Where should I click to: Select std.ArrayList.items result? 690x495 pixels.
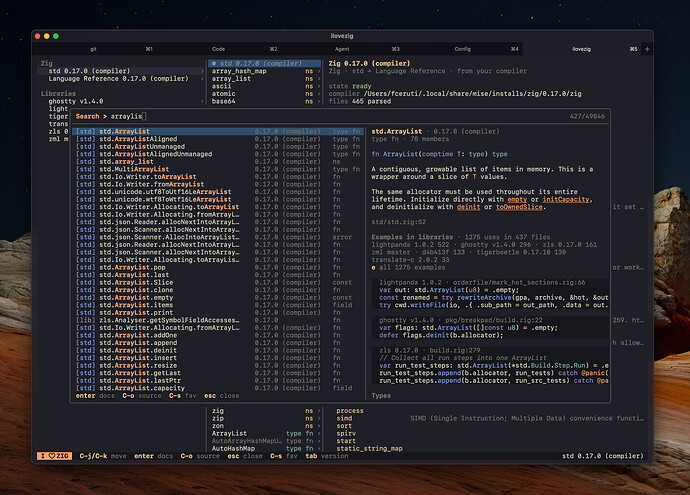(218, 305)
